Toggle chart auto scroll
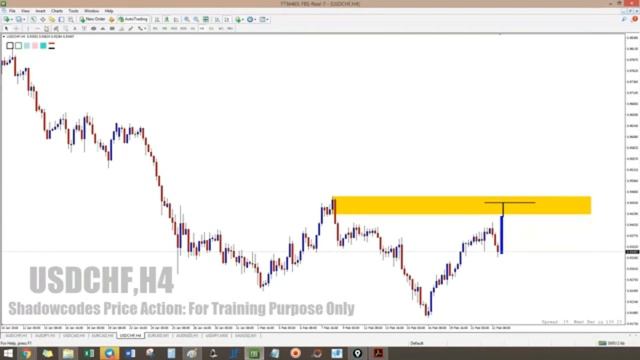640x360 pixels. click(217, 19)
